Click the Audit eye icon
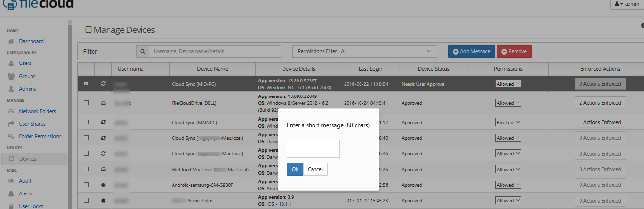 [x=11, y=181]
